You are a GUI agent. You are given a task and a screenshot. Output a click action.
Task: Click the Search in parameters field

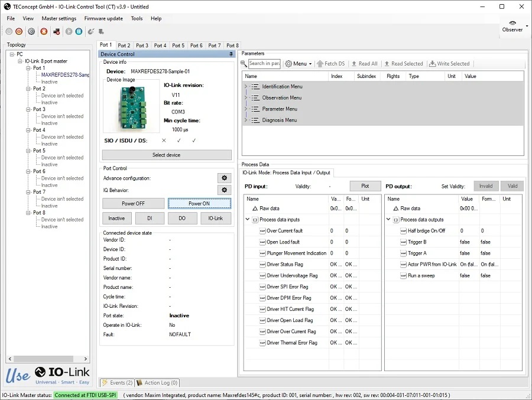(x=264, y=63)
